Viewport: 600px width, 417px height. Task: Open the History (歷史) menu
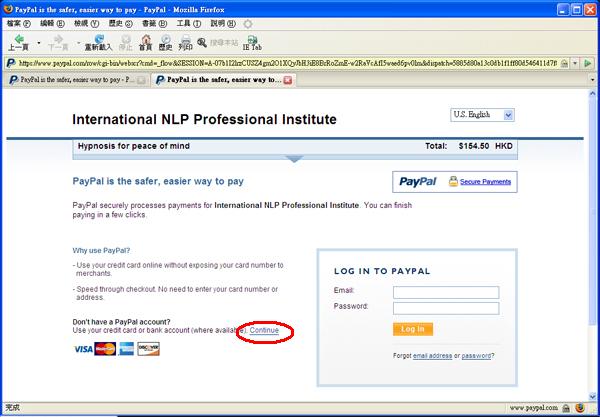pos(120,24)
